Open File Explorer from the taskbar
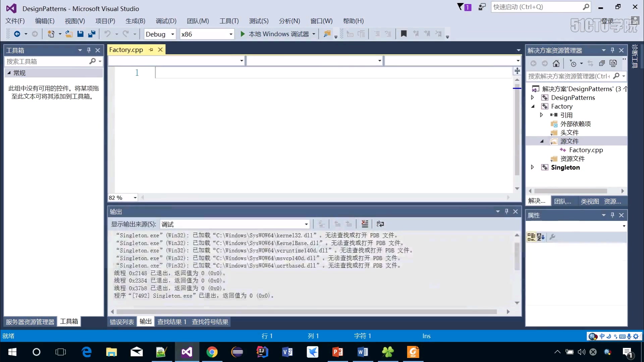Image resolution: width=644 pixels, height=362 pixels. pos(111,352)
